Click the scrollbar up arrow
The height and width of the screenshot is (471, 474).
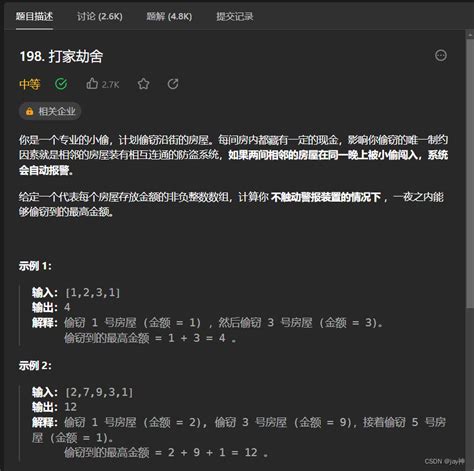[x=469, y=34]
